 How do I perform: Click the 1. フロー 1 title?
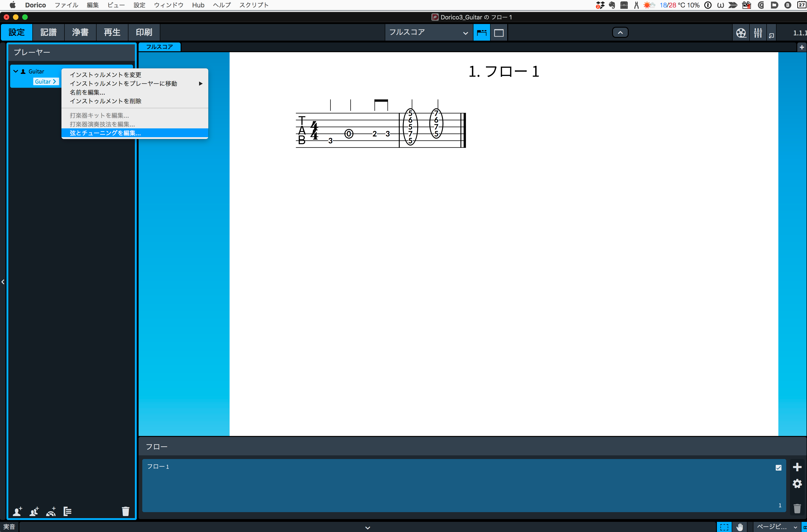coord(504,72)
